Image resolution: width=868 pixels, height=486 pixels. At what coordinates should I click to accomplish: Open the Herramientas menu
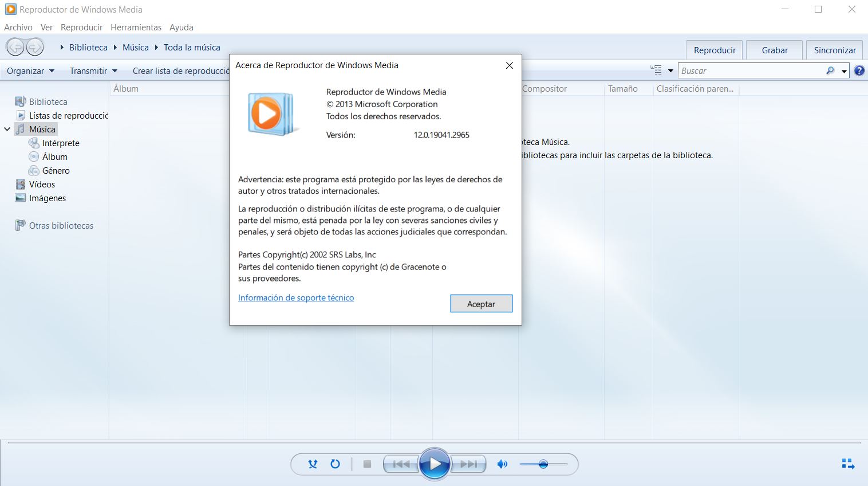click(136, 27)
